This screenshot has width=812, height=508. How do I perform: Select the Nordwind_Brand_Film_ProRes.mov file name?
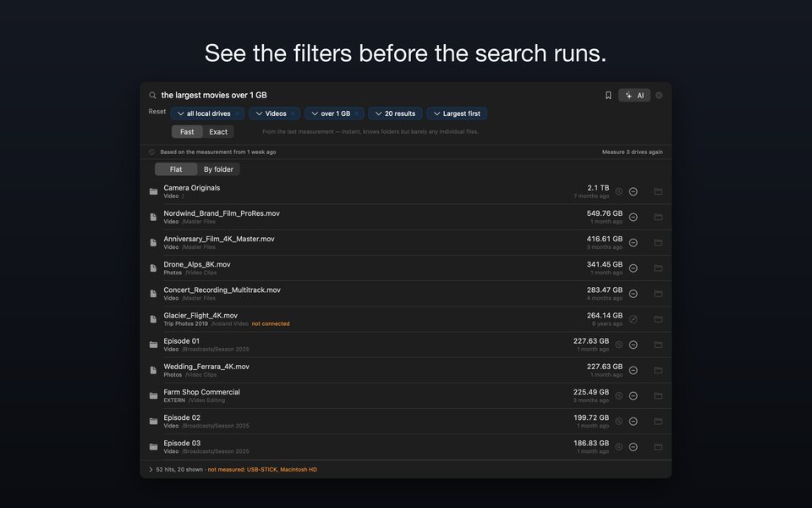point(222,213)
